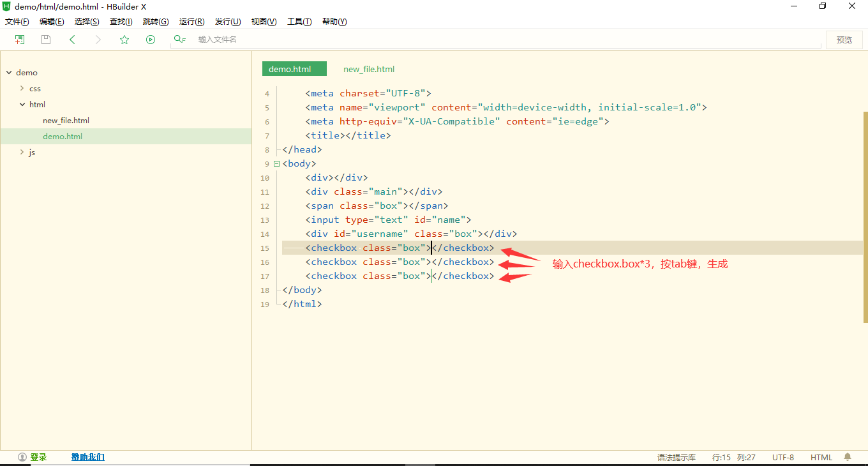This screenshot has width=868, height=466.
Task: Switch to the demo.html editor tab
Action: (294, 69)
